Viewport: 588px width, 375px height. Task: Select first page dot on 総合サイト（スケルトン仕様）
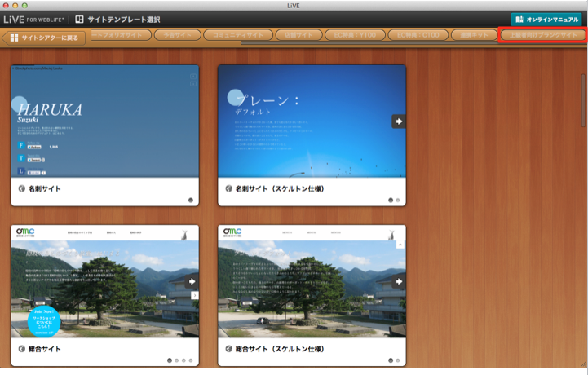391,360
